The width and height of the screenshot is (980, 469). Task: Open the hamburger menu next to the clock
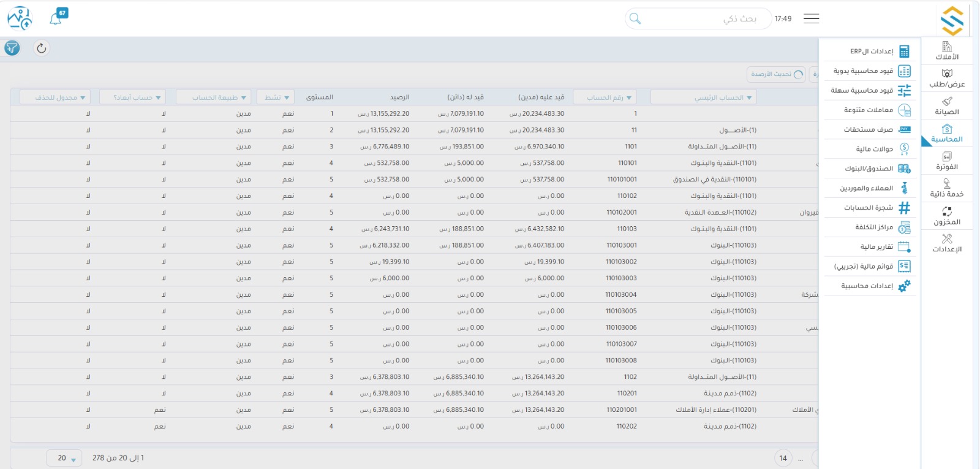coord(812,18)
